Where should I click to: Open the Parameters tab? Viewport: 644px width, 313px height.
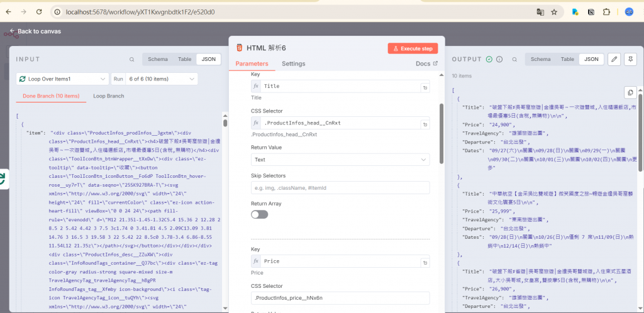coord(252,63)
